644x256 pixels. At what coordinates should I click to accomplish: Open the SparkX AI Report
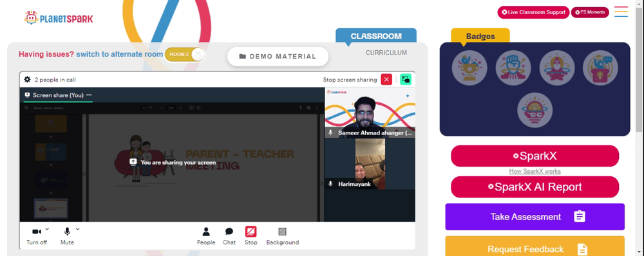[x=535, y=187]
